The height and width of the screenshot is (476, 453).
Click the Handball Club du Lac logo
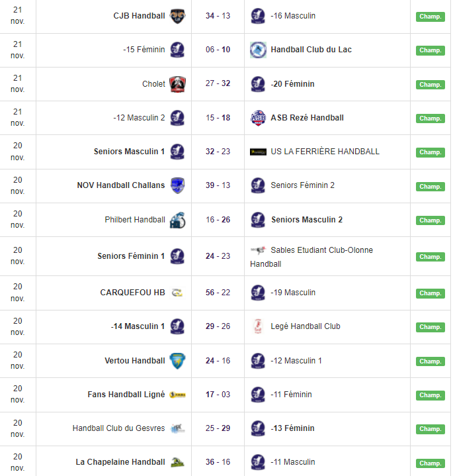258,50
